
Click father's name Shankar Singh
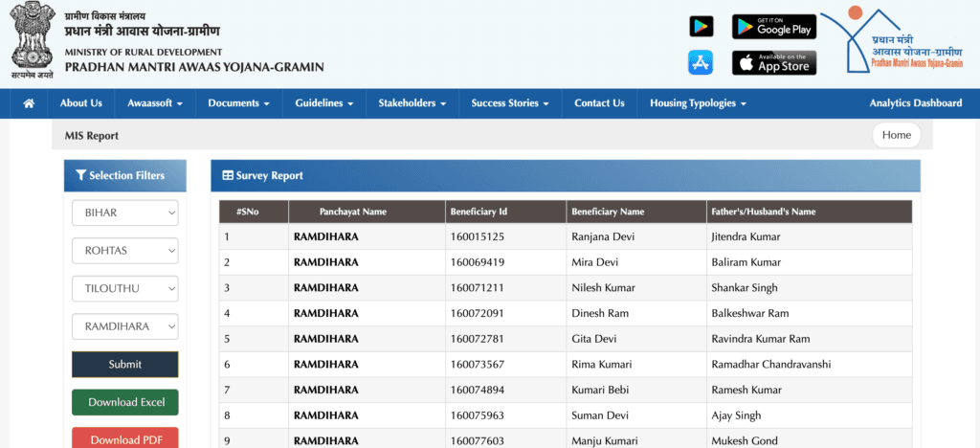pos(745,288)
